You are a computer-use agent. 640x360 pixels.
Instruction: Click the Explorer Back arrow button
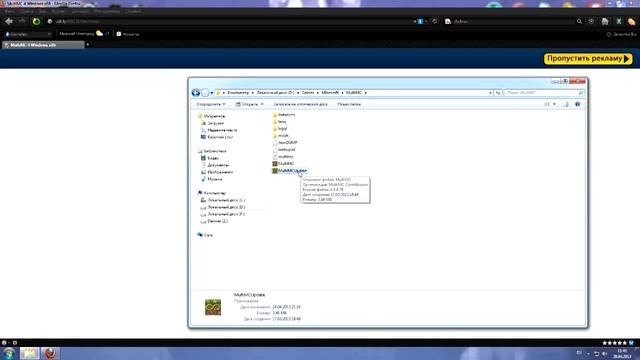(196, 93)
